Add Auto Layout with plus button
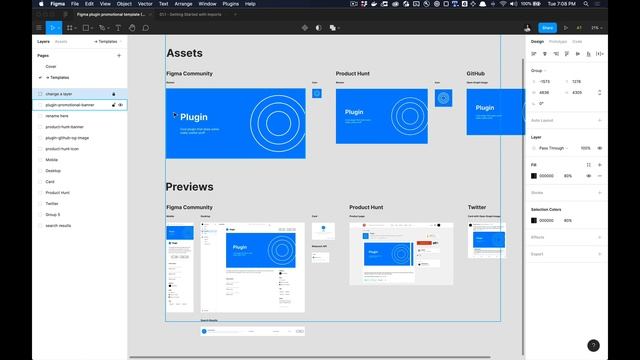This screenshot has height=360, width=640. click(600, 120)
